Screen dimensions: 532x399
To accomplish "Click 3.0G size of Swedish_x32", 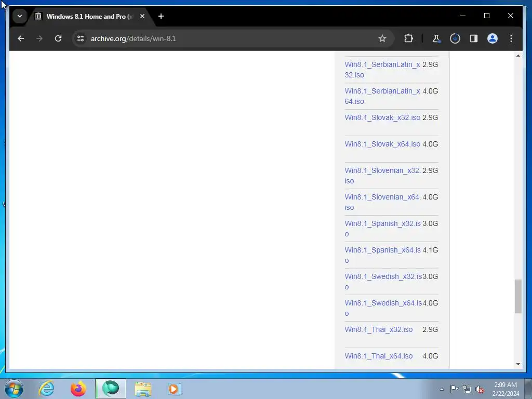I will point(430,276).
